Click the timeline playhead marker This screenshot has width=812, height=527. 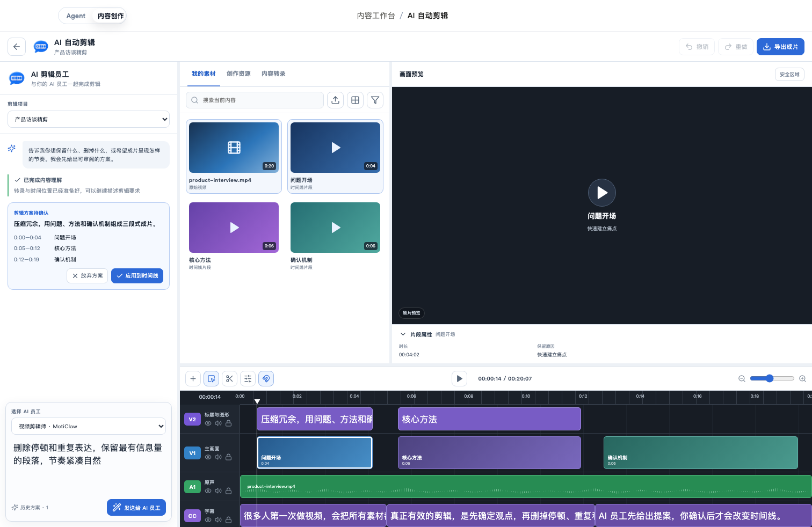pos(257,401)
